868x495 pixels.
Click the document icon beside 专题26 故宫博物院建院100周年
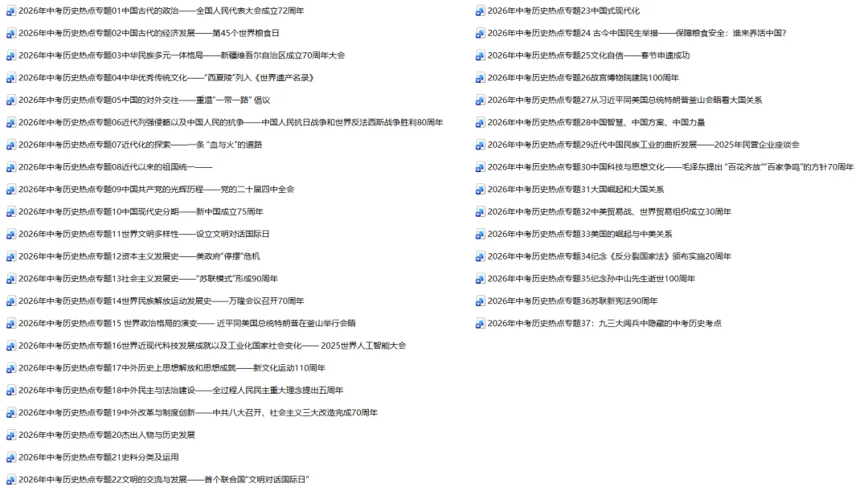[481, 78]
